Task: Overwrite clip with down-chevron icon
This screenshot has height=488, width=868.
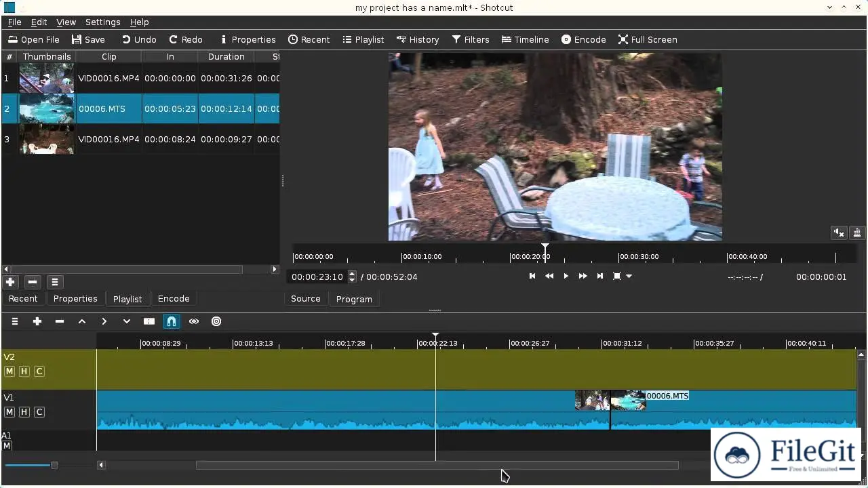Action: [127, 321]
